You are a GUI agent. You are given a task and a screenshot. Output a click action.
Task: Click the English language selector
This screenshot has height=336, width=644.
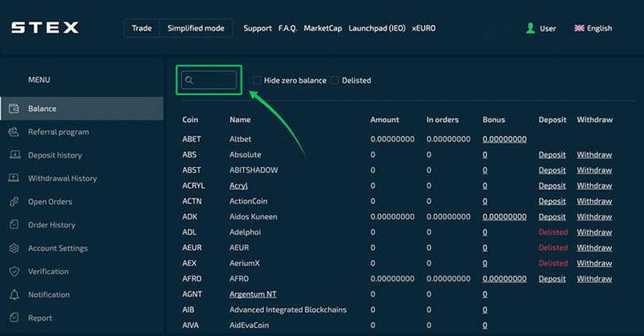[599, 28]
